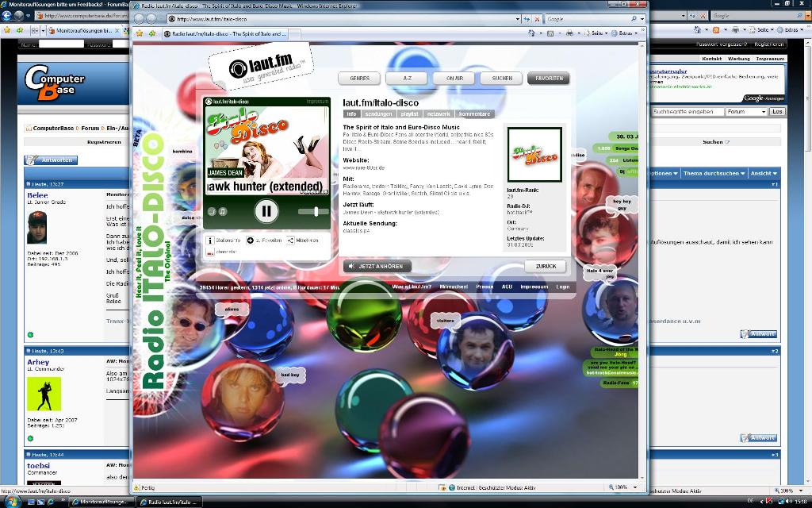Image resolution: width=812 pixels, height=508 pixels.
Task: Open the Seite menu in front browser
Action: point(595,33)
